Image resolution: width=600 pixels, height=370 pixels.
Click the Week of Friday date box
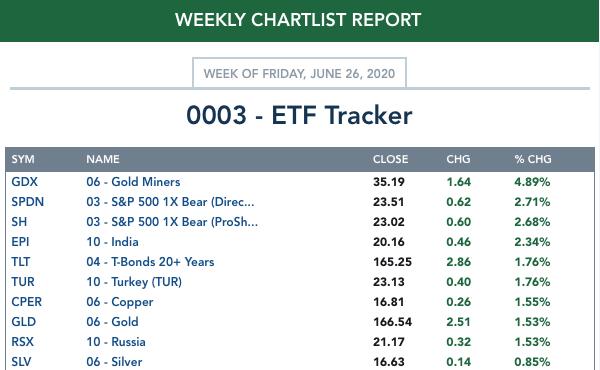point(299,73)
